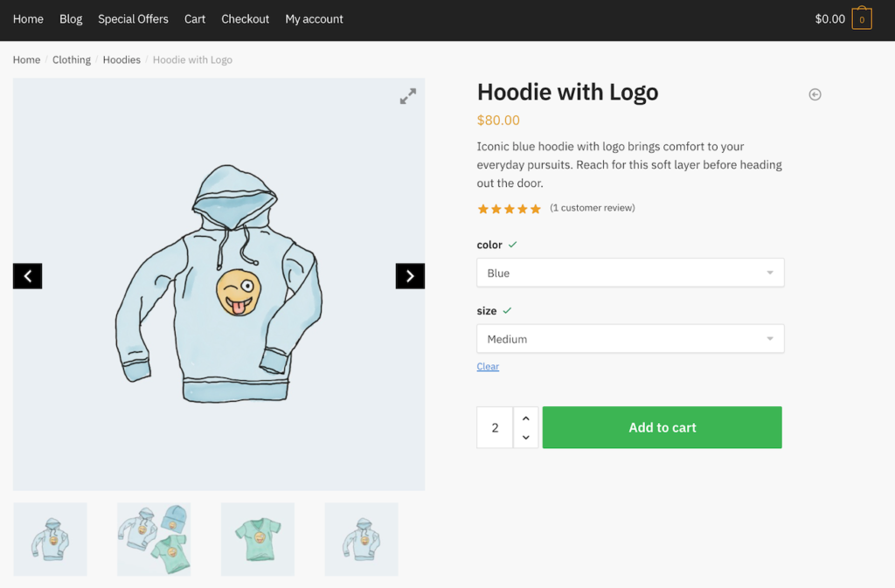Click the green checkmark beside color label
Image resolution: width=895 pixels, height=588 pixels.
pos(513,245)
